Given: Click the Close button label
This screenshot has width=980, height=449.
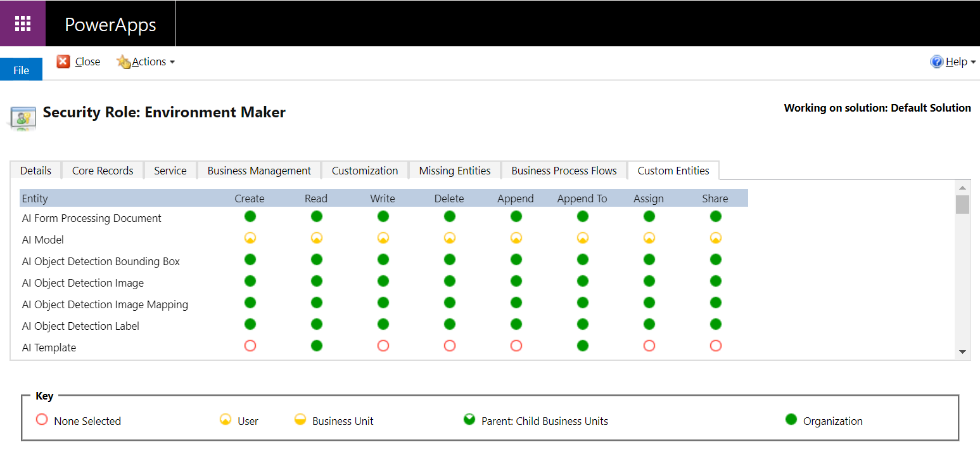Looking at the screenshot, I should coord(87,62).
